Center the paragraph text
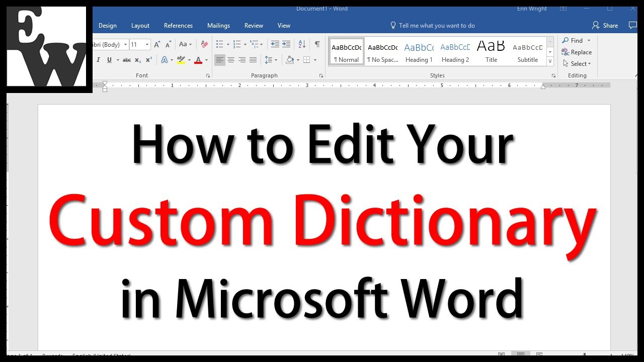Viewport: 644px width, 362px height. click(x=231, y=60)
